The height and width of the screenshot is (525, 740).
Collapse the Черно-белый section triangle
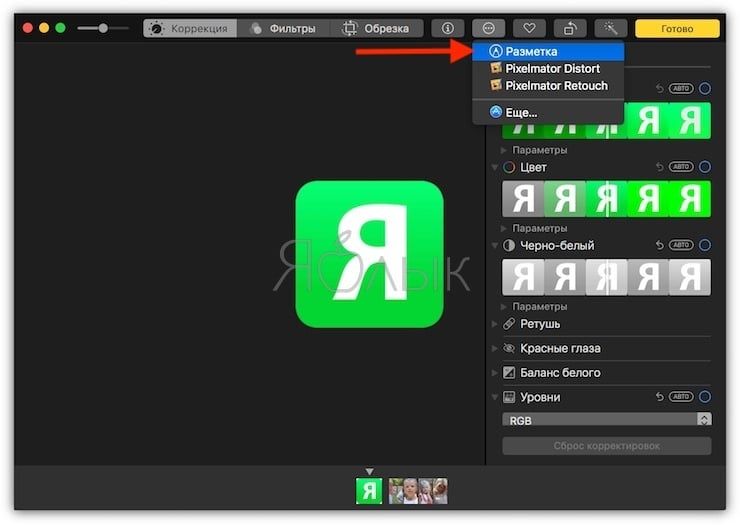[495, 246]
